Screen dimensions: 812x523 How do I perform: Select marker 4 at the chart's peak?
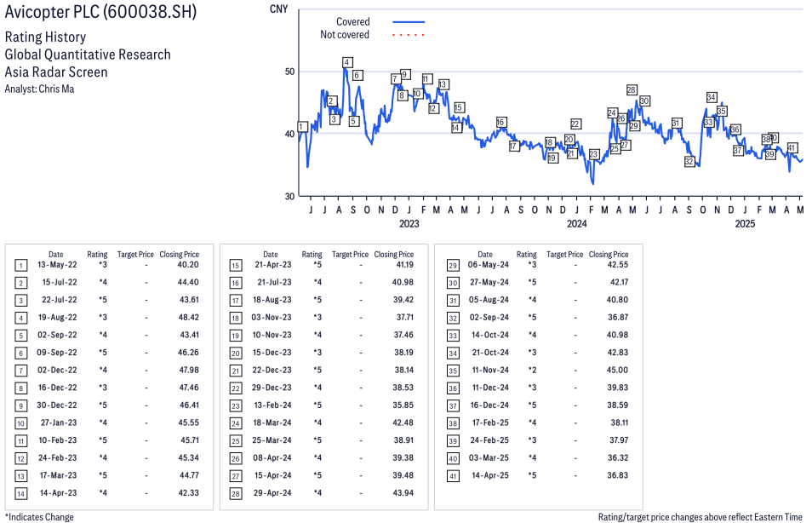pyautogui.click(x=347, y=62)
